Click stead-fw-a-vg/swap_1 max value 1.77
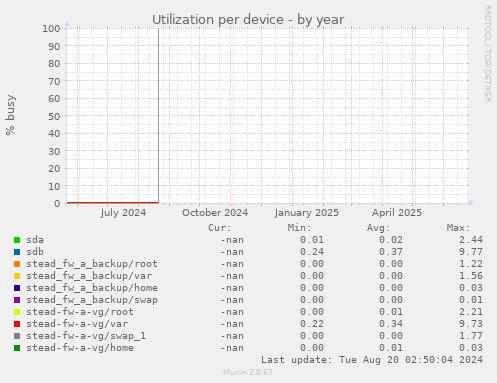This screenshot has width=497, height=383. point(471,336)
